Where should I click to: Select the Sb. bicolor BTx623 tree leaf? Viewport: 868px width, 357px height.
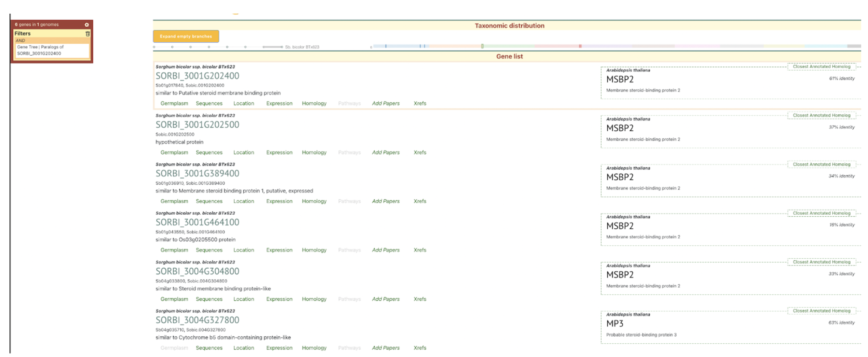302,47
